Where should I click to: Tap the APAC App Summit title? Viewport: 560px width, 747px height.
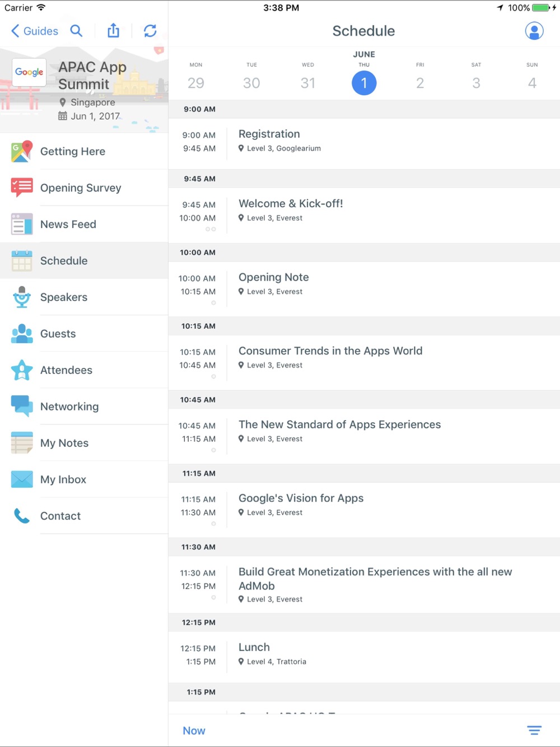pos(92,75)
